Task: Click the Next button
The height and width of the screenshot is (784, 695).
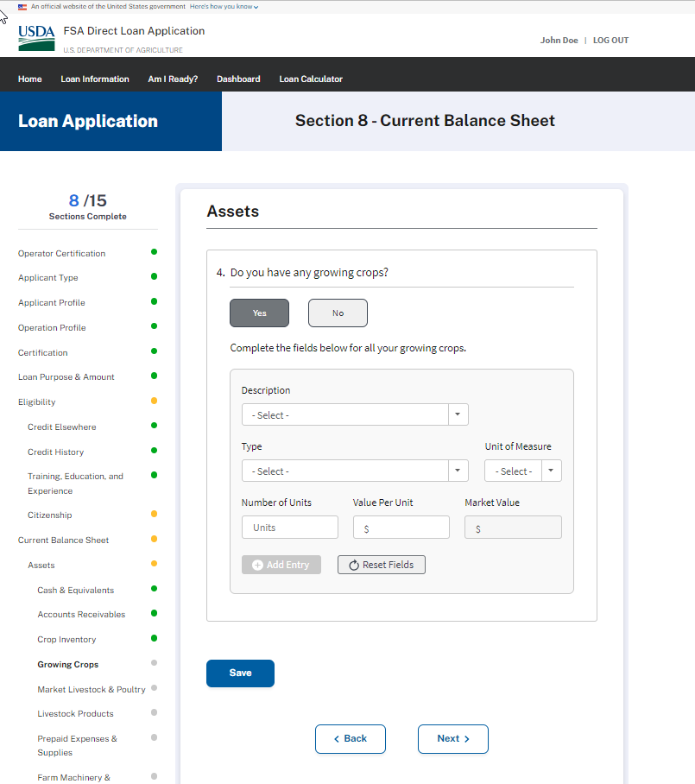Action: click(453, 739)
